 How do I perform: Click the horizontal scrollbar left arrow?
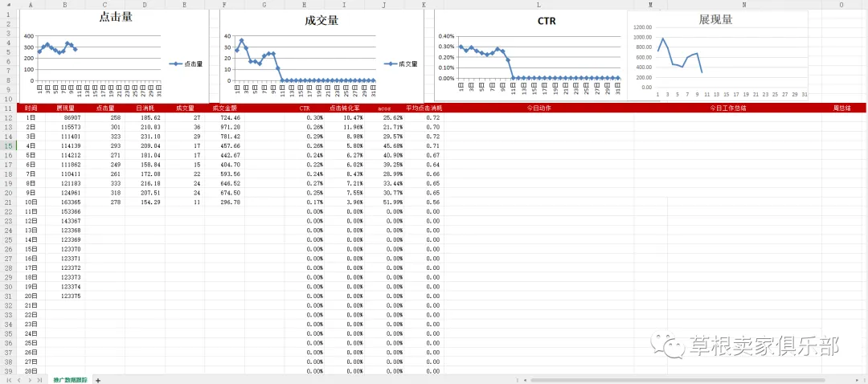coord(525,380)
